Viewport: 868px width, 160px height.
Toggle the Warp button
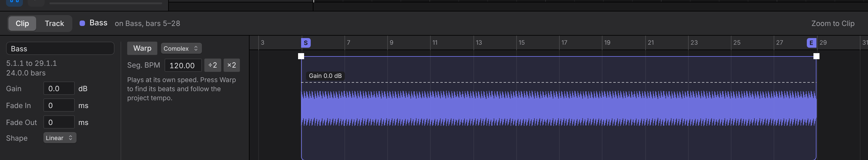click(142, 48)
